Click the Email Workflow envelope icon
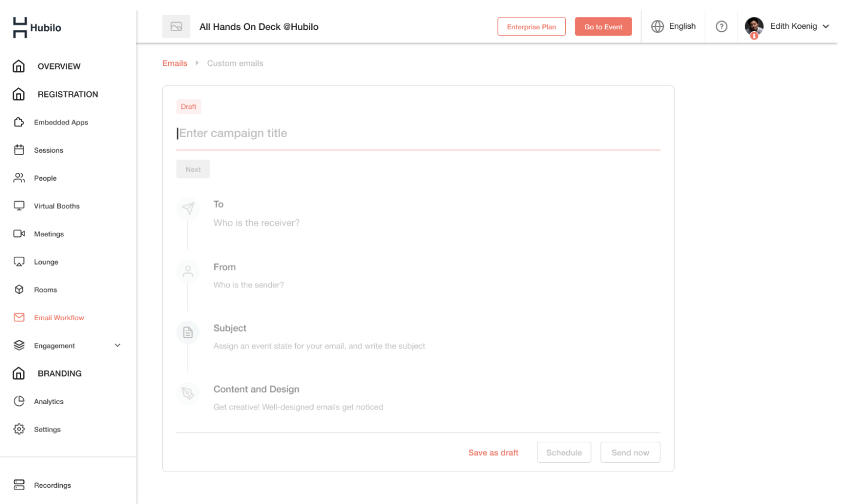This screenshot has height=504, width=868. click(19, 317)
